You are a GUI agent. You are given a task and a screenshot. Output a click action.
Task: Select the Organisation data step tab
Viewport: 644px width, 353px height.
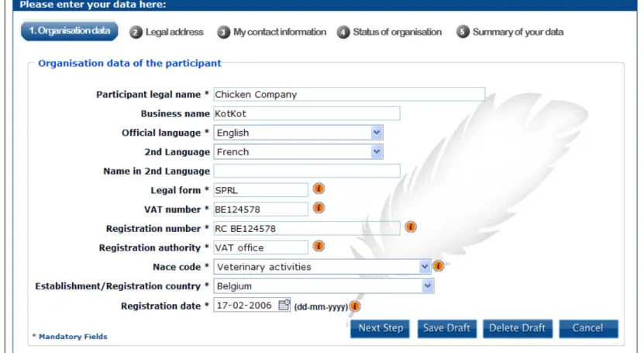coord(70,31)
